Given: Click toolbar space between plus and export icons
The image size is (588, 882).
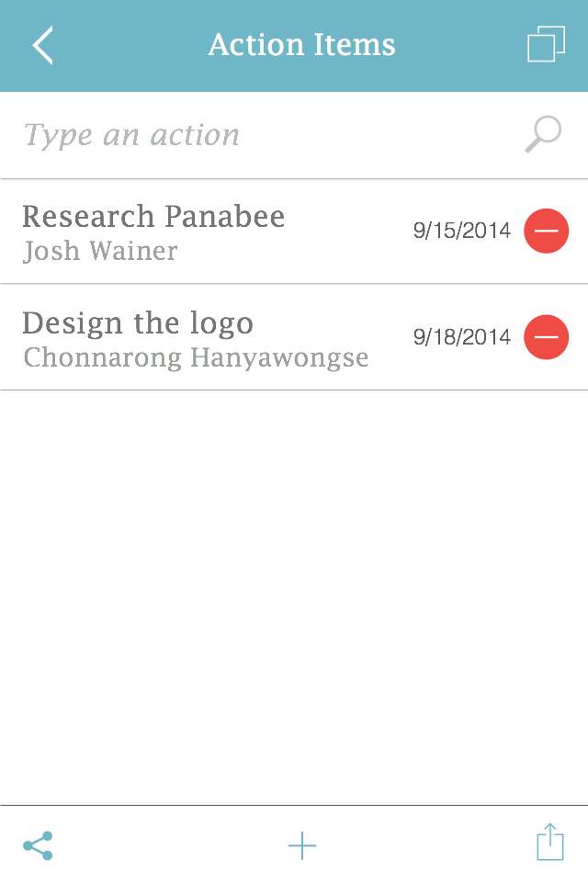Looking at the screenshot, I should pyautogui.click(x=427, y=845).
